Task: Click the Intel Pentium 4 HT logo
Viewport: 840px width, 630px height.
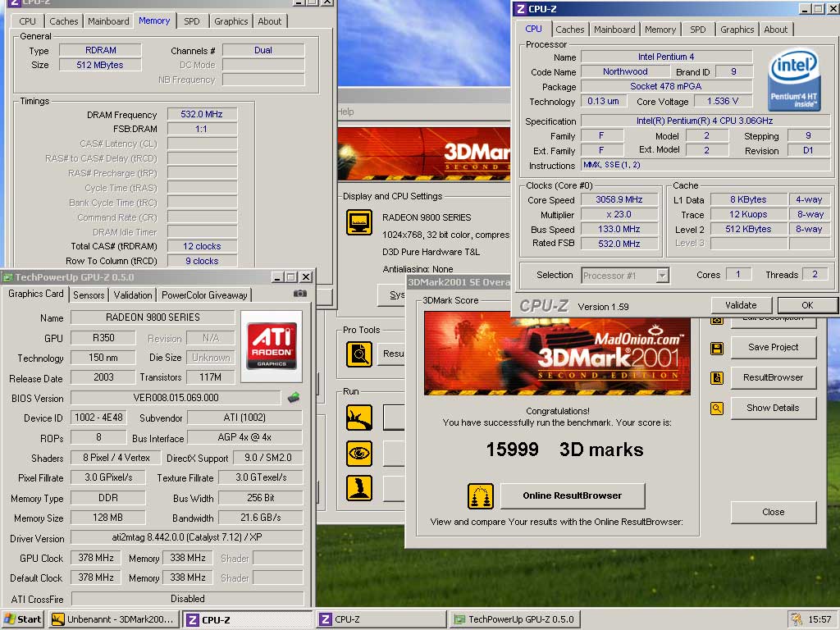Action: [793, 80]
